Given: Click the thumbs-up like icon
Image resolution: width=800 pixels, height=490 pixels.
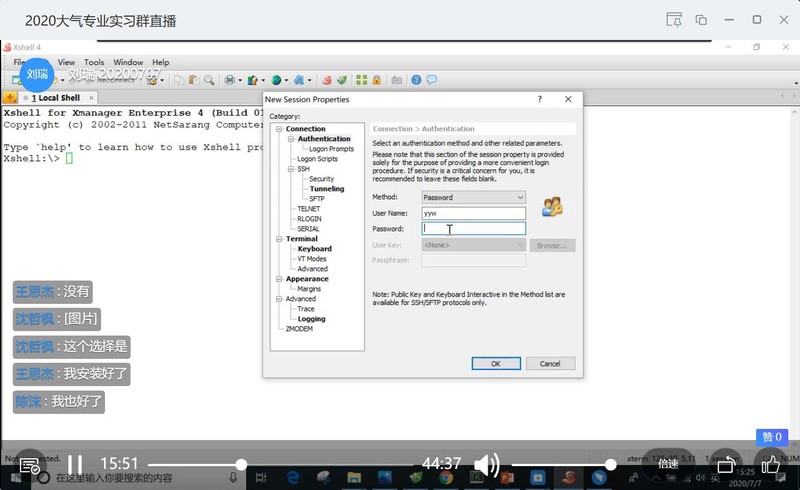Looking at the screenshot, I should [x=773, y=465].
